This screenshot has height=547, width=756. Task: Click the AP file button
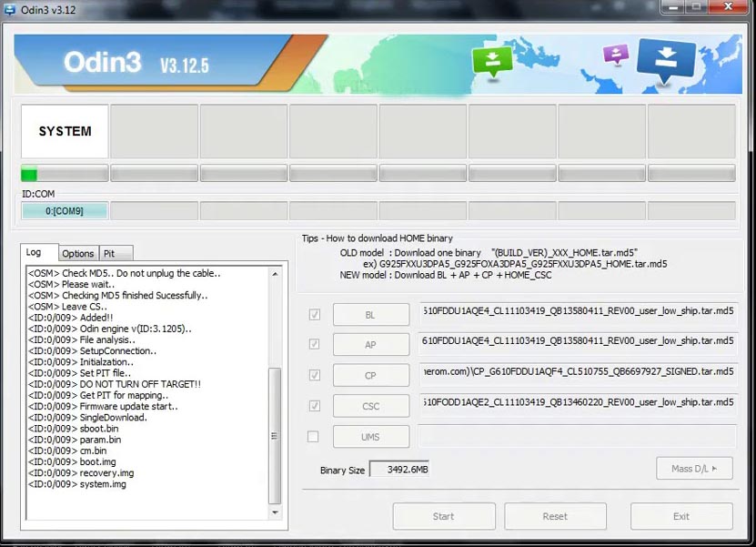coord(371,345)
